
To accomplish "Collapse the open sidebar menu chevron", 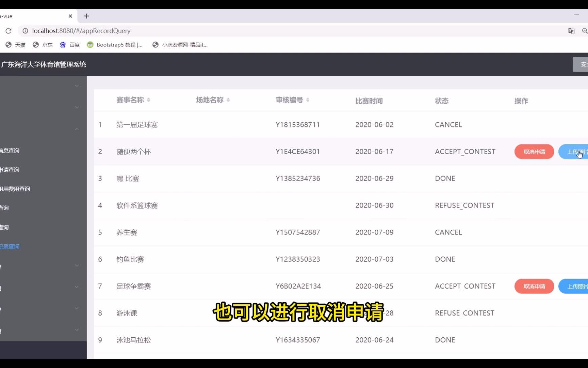I will [x=77, y=129].
